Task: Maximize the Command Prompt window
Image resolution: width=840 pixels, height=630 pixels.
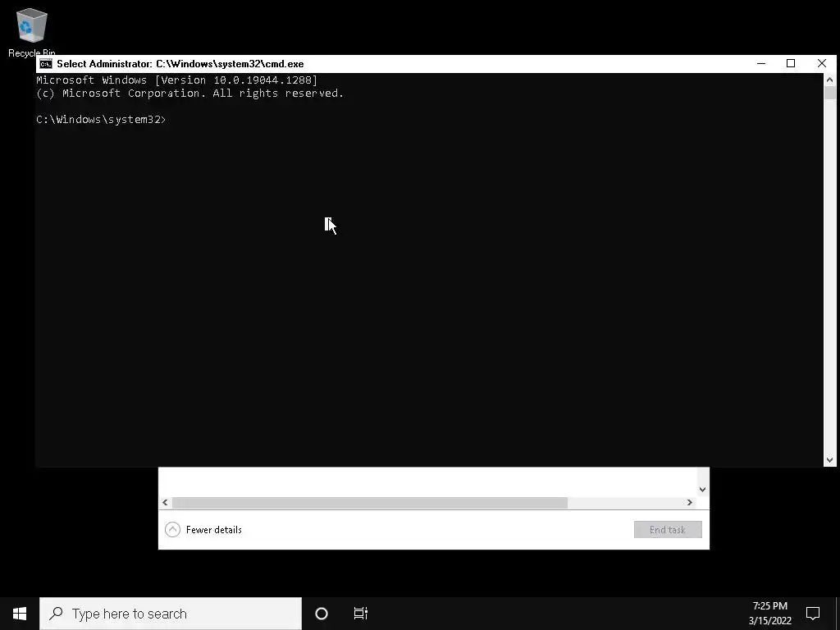Action: point(791,64)
